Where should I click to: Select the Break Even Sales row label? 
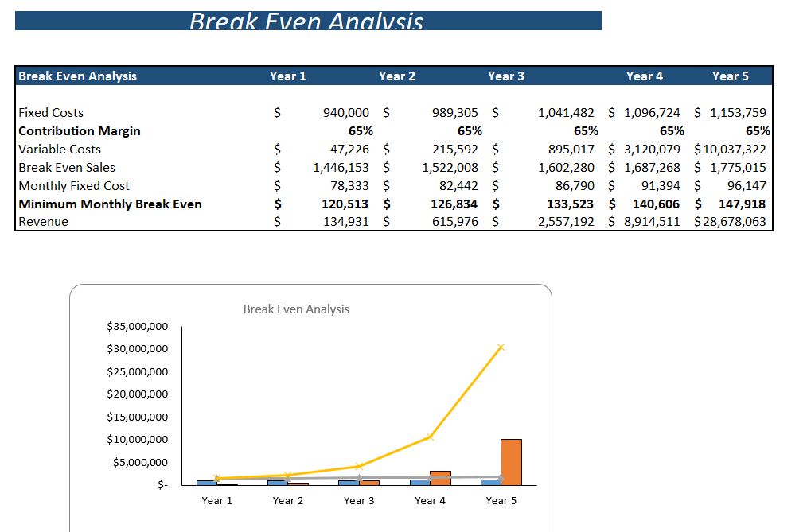click(x=66, y=167)
